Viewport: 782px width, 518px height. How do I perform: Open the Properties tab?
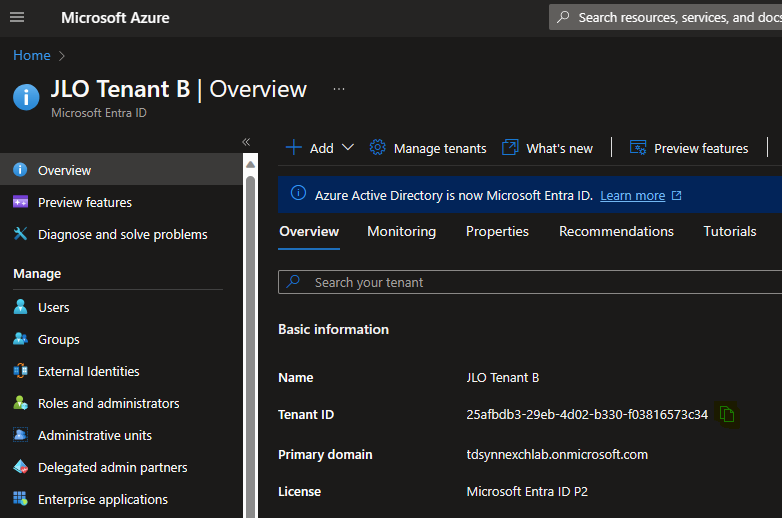497,232
